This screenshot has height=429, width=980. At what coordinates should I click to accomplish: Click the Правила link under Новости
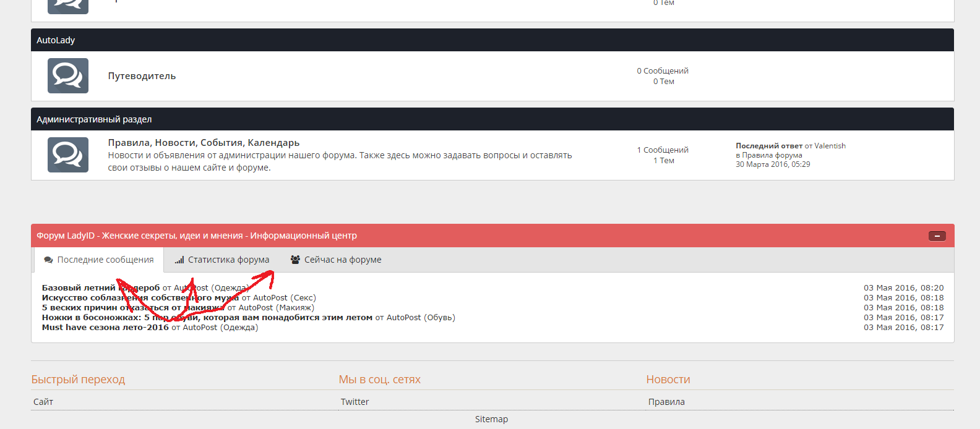click(x=666, y=402)
